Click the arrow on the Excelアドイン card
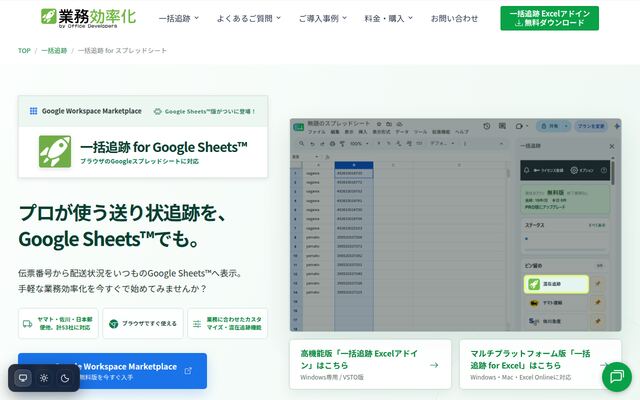This screenshot has width=640, height=400. coord(434,365)
